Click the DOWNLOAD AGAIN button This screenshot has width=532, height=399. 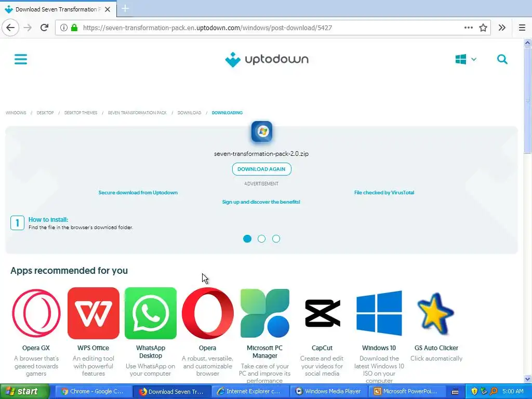click(262, 169)
